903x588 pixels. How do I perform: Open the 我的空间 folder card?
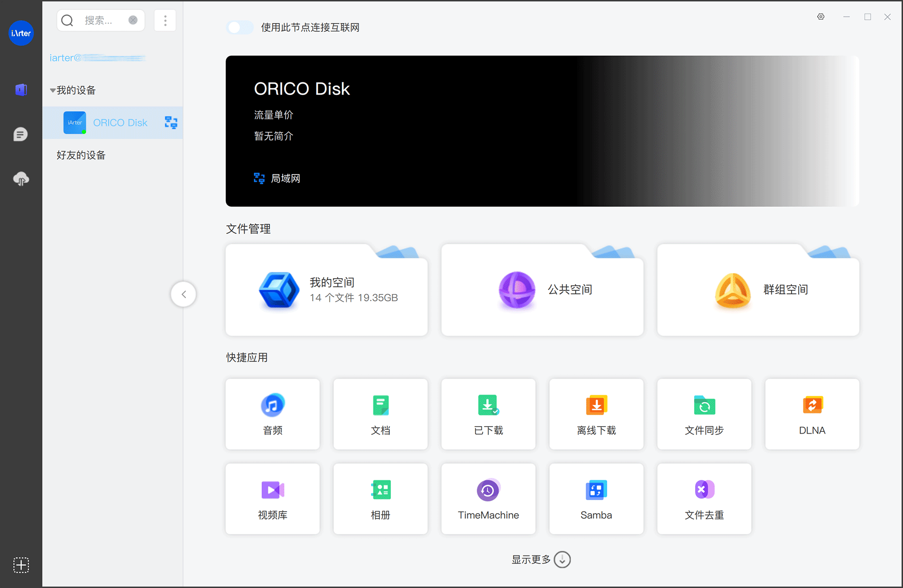tap(326, 290)
